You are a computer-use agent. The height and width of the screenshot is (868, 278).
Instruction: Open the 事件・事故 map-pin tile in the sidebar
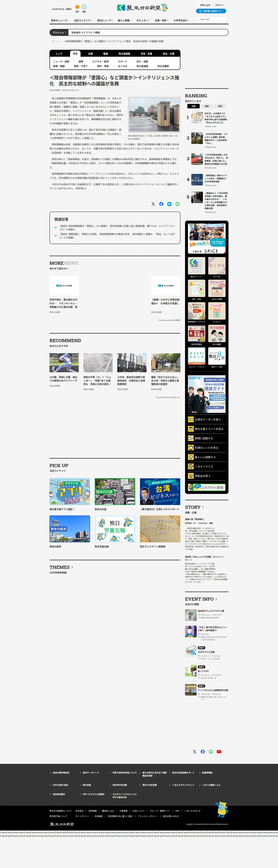pos(197,288)
